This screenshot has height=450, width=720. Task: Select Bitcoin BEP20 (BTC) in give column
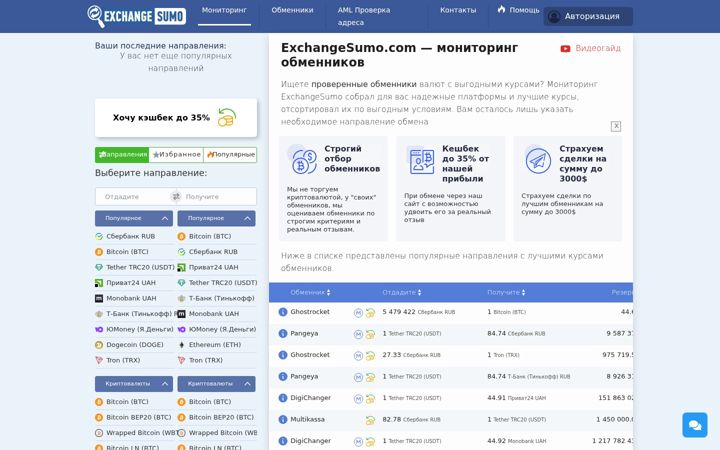[138, 417]
